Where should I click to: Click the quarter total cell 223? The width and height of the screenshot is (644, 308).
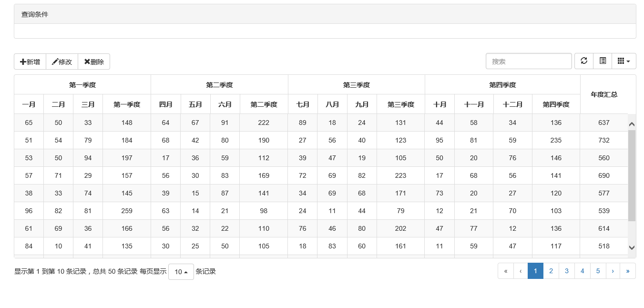[401, 175]
